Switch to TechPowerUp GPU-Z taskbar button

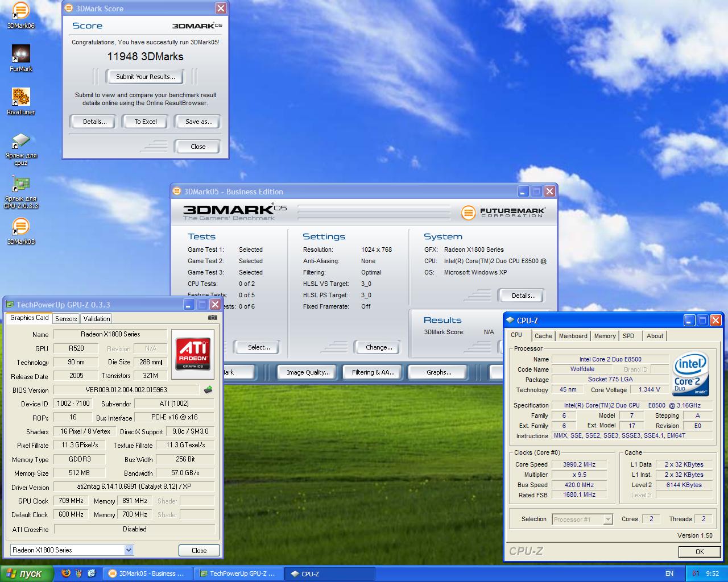tap(239, 573)
